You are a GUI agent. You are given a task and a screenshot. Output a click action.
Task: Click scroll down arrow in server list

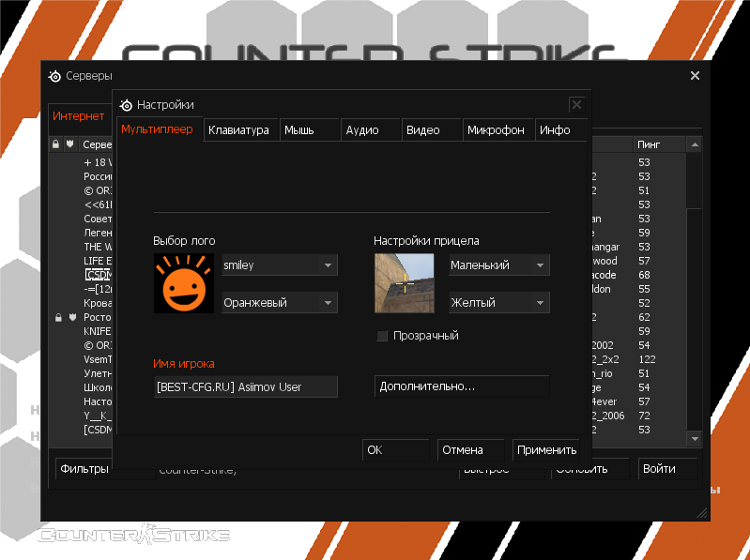click(695, 438)
